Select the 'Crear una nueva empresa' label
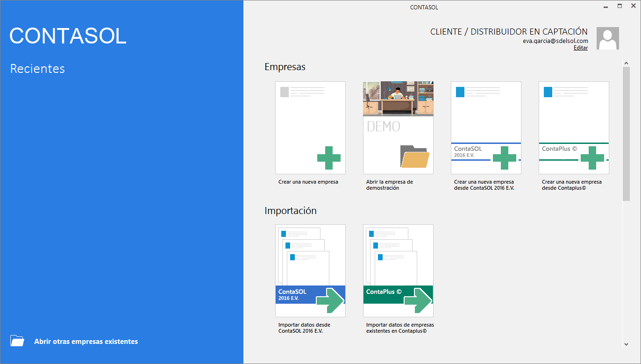Image resolution: width=641 pixels, height=364 pixels. click(308, 182)
